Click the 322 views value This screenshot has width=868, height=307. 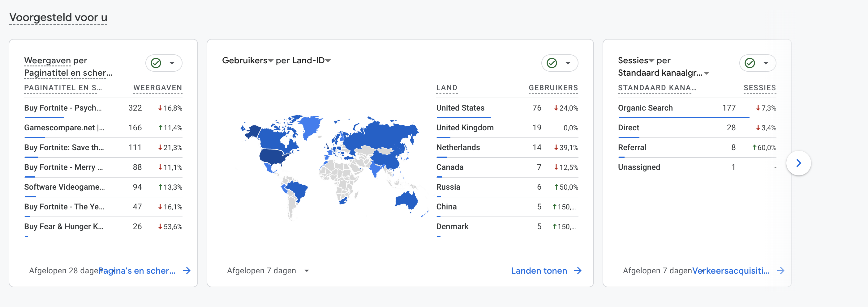click(135, 108)
